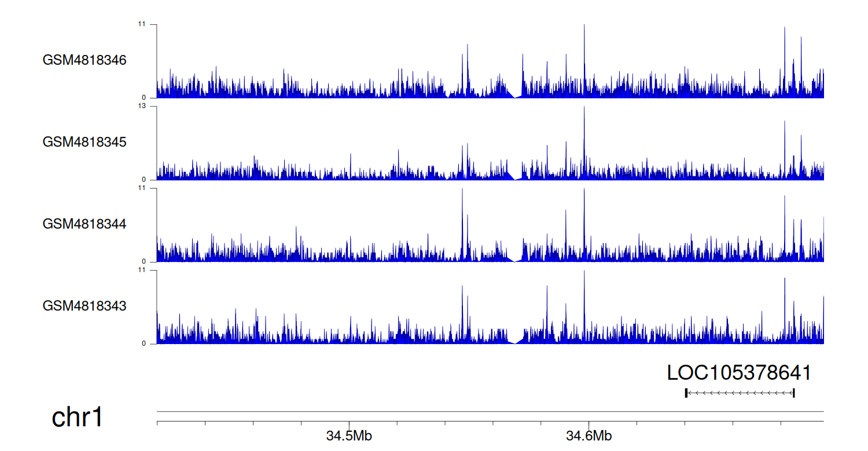This screenshot has width=868, height=451.
Task: Click the LOC105378641 gene name
Action: 739,373
